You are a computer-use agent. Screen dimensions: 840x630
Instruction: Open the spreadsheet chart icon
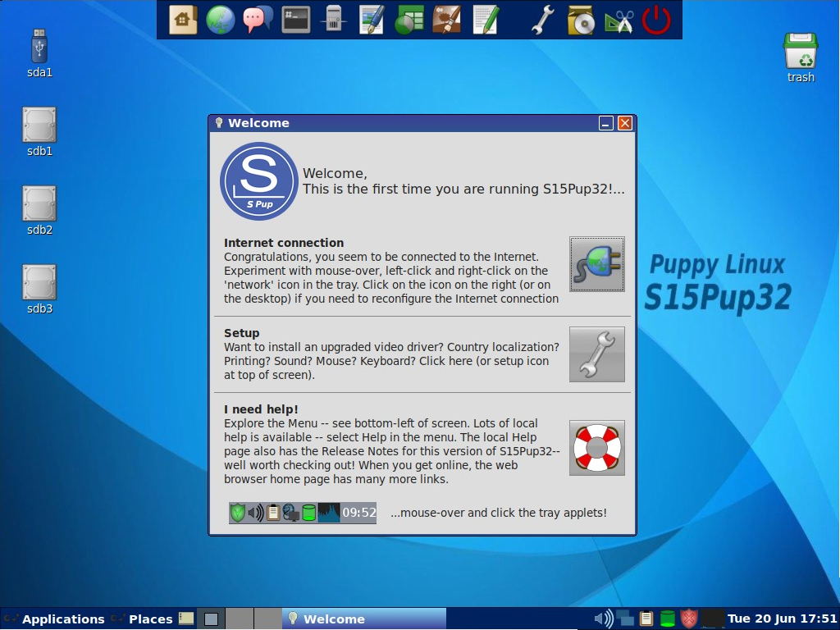coord(409,20)
